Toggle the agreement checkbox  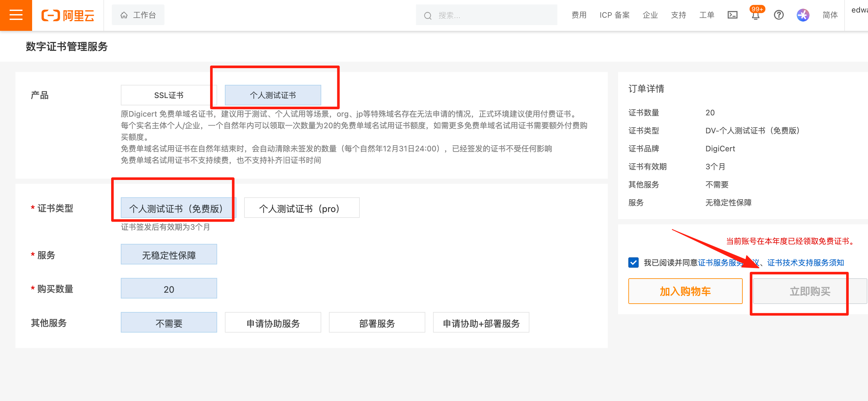point(633,263)
